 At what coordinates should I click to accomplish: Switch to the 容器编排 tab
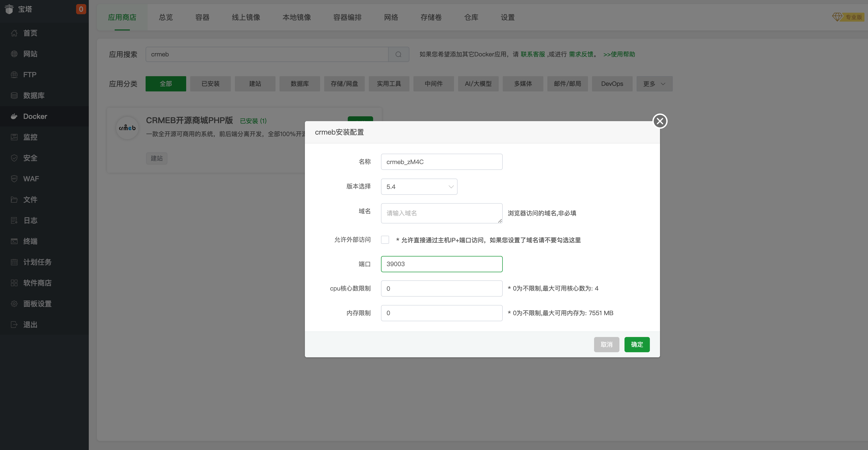(x=347, y=17)
